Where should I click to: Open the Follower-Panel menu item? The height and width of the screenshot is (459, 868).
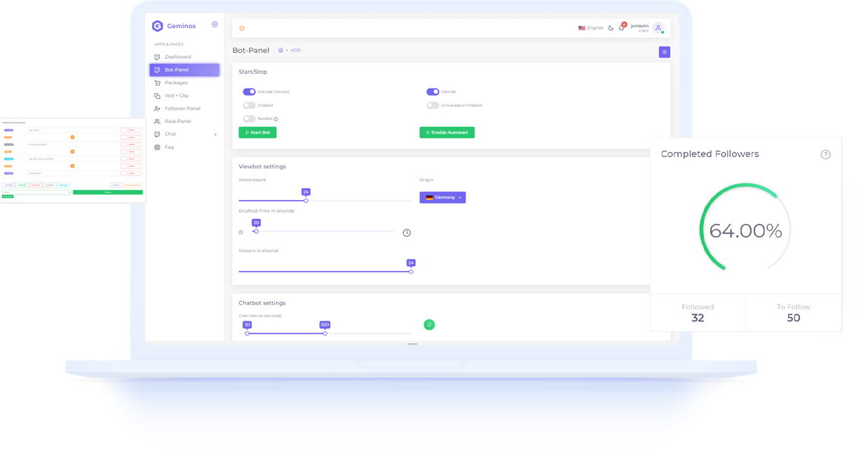click(182, 109)
